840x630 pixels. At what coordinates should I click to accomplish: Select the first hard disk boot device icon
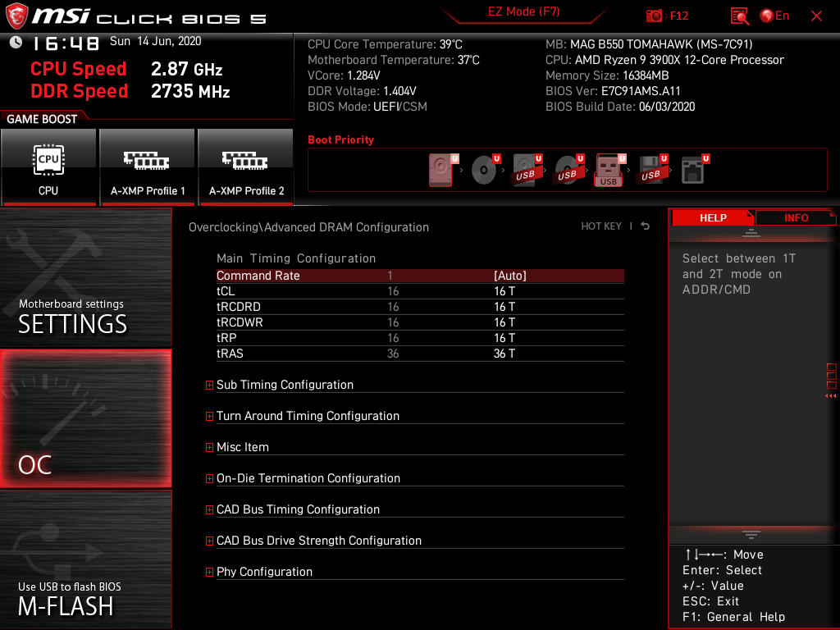(x=441, y=170)
